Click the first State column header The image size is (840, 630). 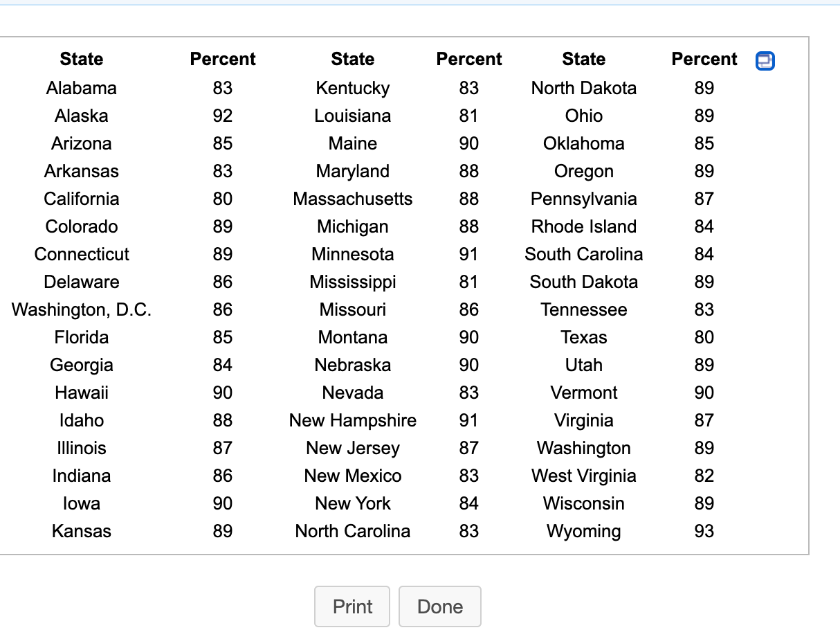tap(82, 60)
